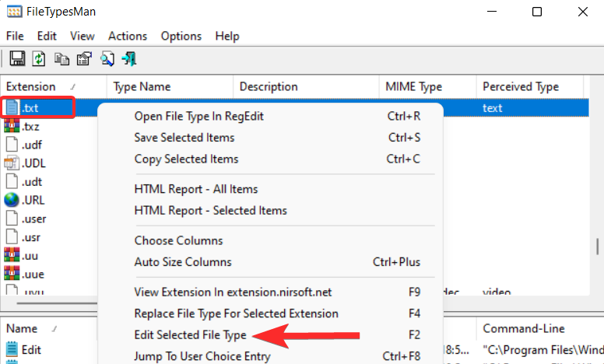Choose Edit Selected File Type
The image size is (604, 364).
[x=190, y=335]
